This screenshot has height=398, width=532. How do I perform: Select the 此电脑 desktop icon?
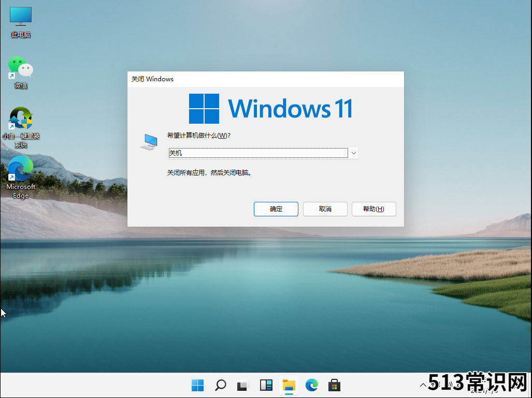[x=21, y=22]
